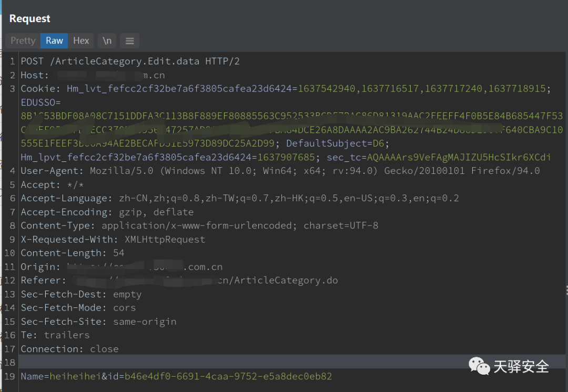Screen dimensions: 568x392
Task: Switch to the Pretty view tab
Action: click(23, 40)
